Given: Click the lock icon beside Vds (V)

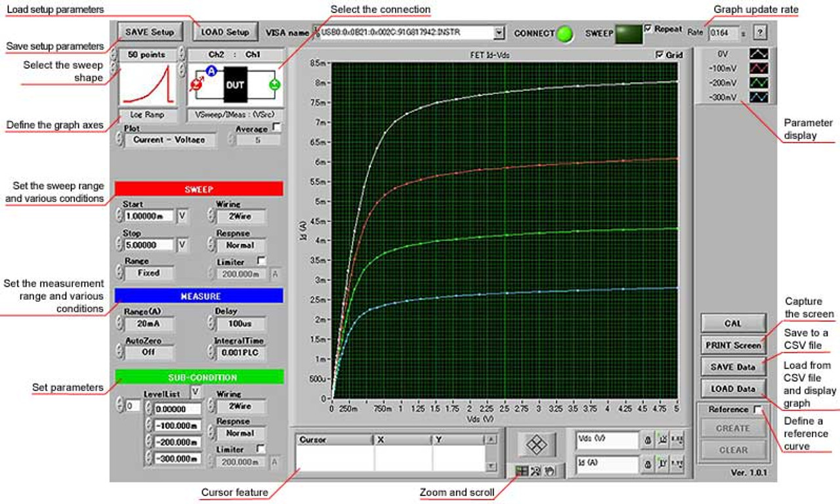Looking at the screenshot, I should 648,440.
